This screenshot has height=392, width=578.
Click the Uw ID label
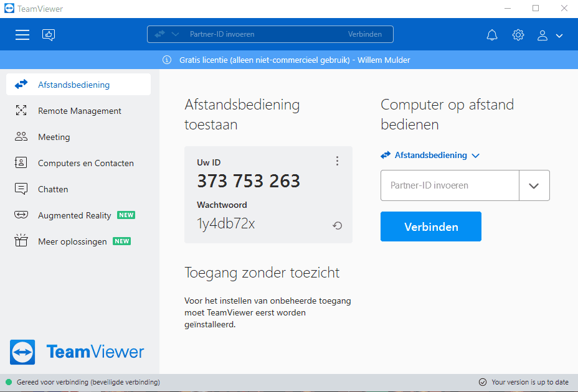click(209, 162)
